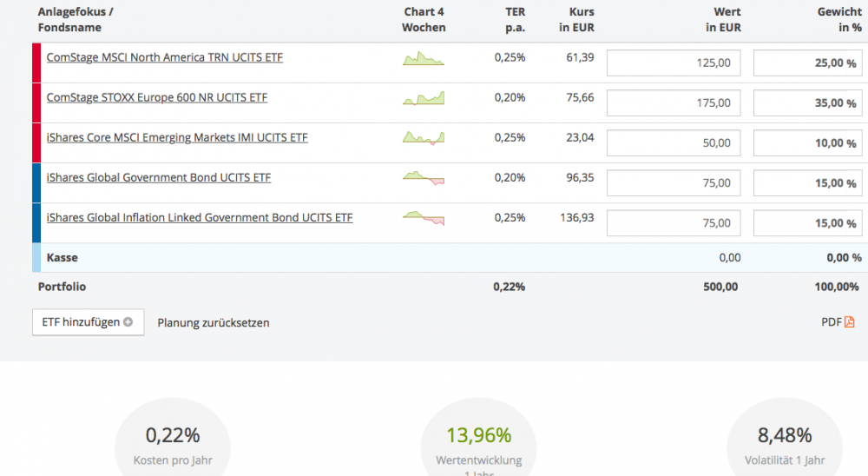Open ComStage STOXX Europe 600 NR link
The width and height of the screenshot is (868, 476).
click(156, 98)
